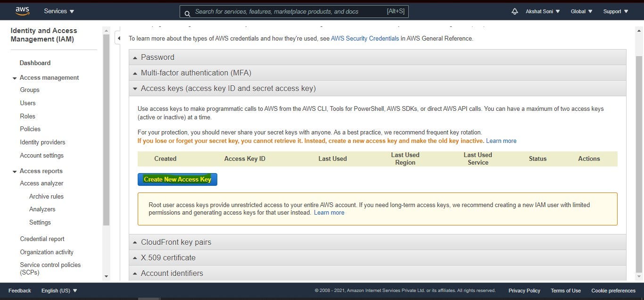
Task: Click the Last Used Region column header
Action: pos(405,158)
